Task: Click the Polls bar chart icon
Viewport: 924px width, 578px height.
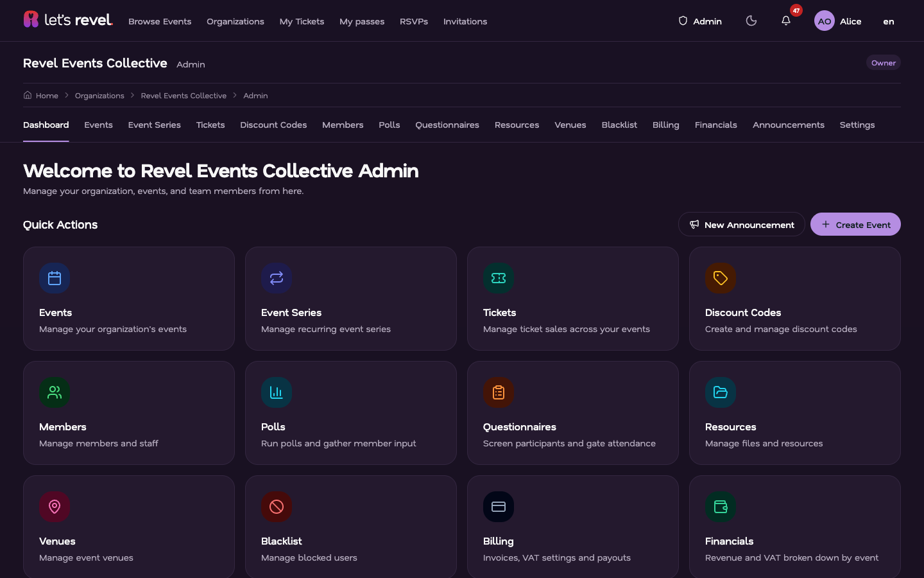Action: click(x=277, y=392)
